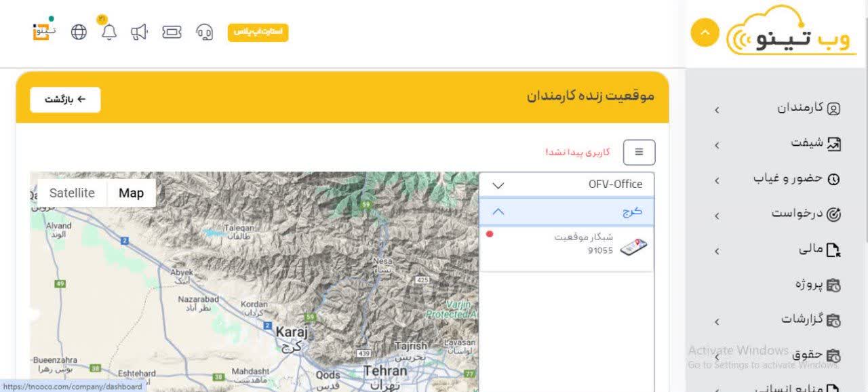Select the شکار موقعیت map device icon
The height and width of the screenshot is (392, 868).
tap(633, 248)
